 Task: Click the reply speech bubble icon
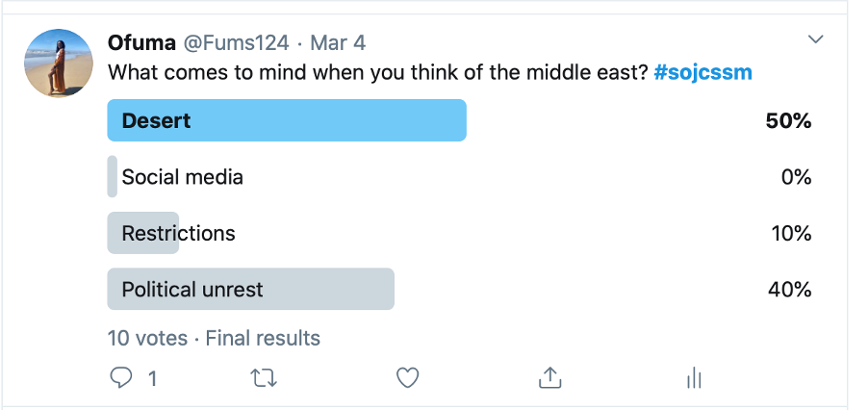pyautogui.click(x=120, y=379)
